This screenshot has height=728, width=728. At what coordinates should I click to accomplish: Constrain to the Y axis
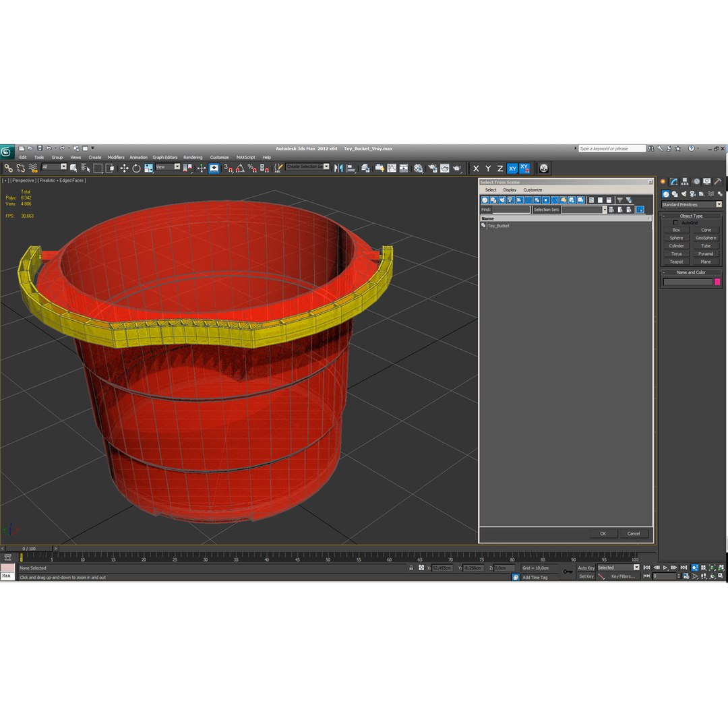point(488,169)
